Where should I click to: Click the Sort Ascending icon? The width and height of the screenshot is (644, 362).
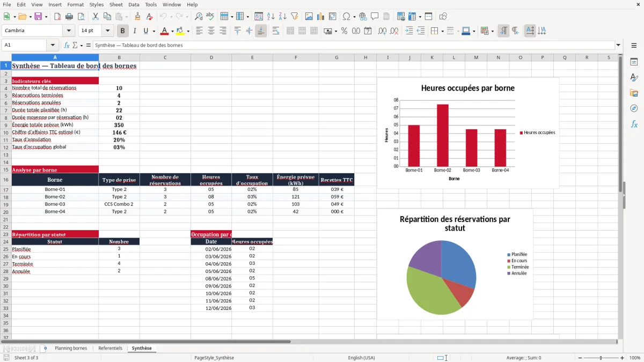pos(271,17)
